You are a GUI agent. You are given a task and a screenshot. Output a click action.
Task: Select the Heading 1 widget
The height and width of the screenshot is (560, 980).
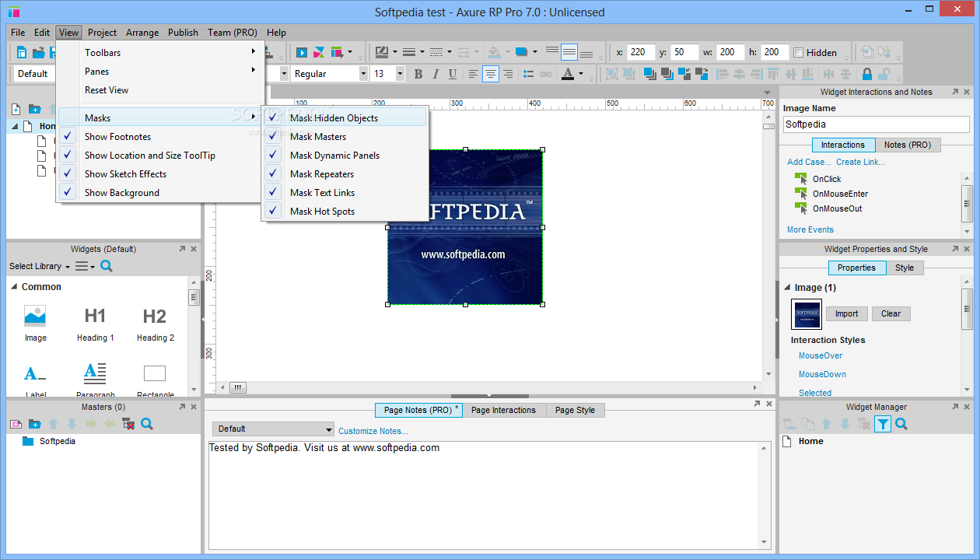click(95, 324)
